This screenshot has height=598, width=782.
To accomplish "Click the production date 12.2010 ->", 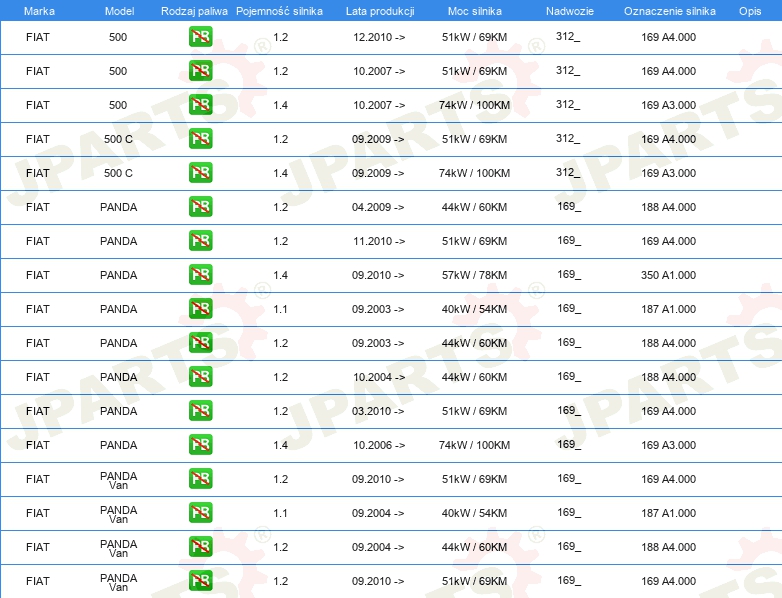I will click(x=379, y=37).
